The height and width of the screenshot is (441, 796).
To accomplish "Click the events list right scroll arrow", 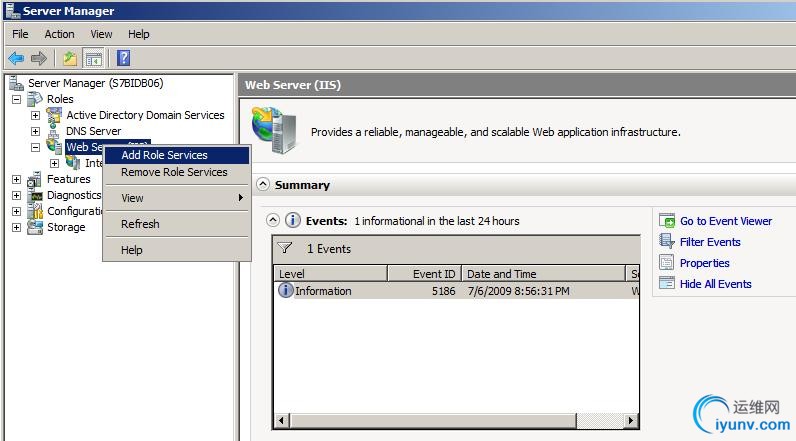I will pyautogui.click(x=631, y=420).
